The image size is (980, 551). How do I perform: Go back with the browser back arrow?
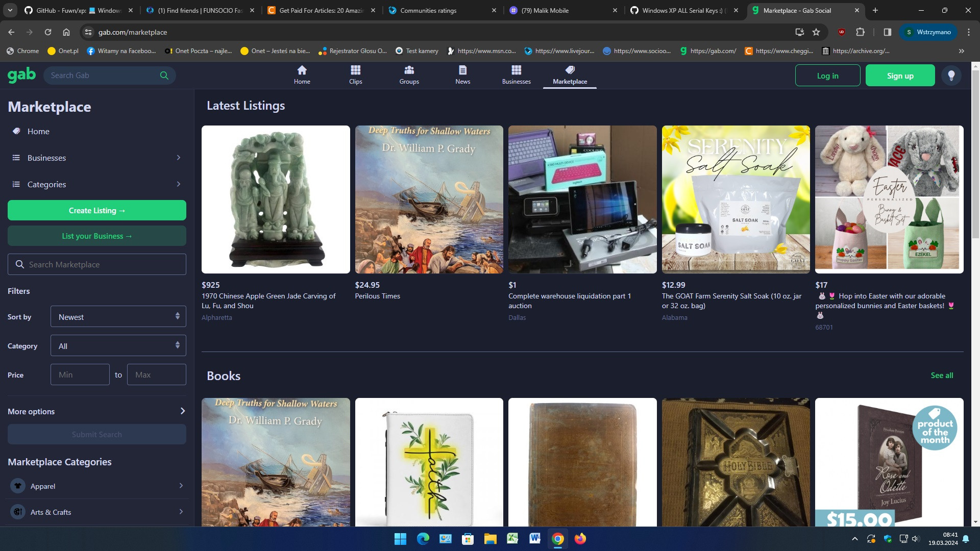11,32
